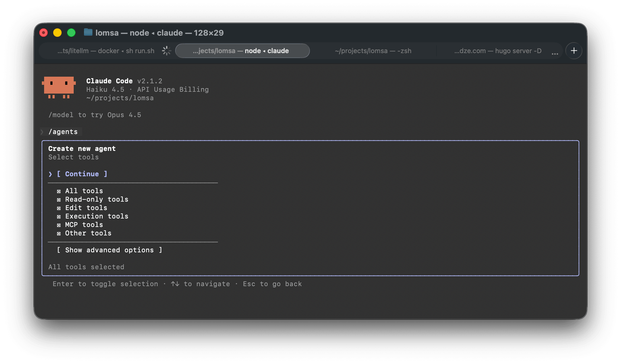This screenshot has width=621, height=364.
Task: Open the hugo server -D tab
Action: (498, 51)
